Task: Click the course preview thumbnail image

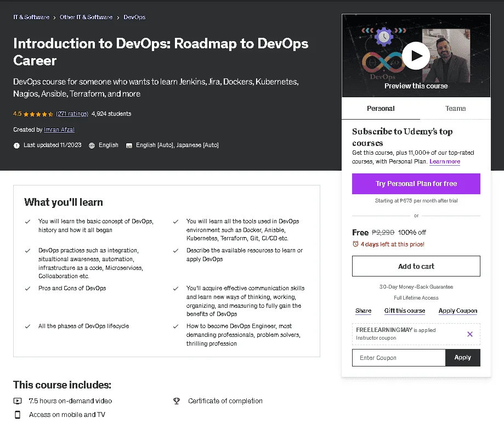Action: tap(416, 55)
